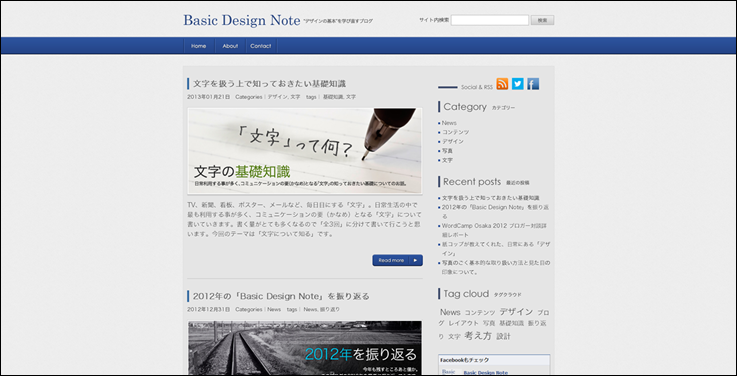Click the Read more button

pyautogui.click(x=397, y=260)
